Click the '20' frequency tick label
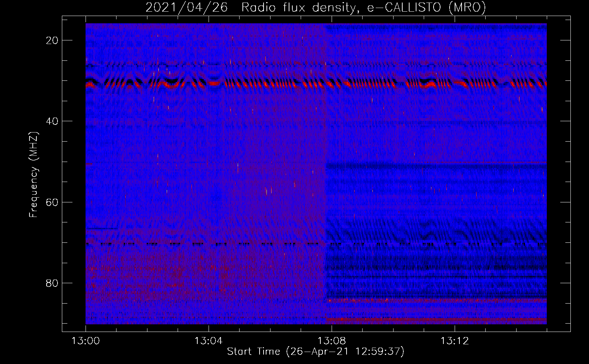This screenshot has width=589, height=364. coord(52,40)
